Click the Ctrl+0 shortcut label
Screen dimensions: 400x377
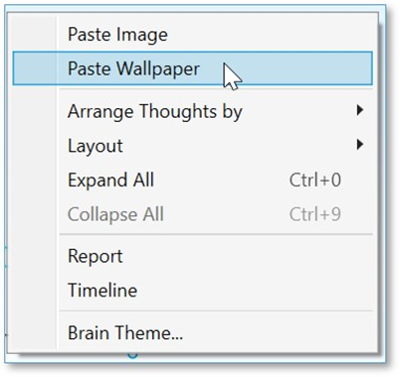(x=315, y=180)
